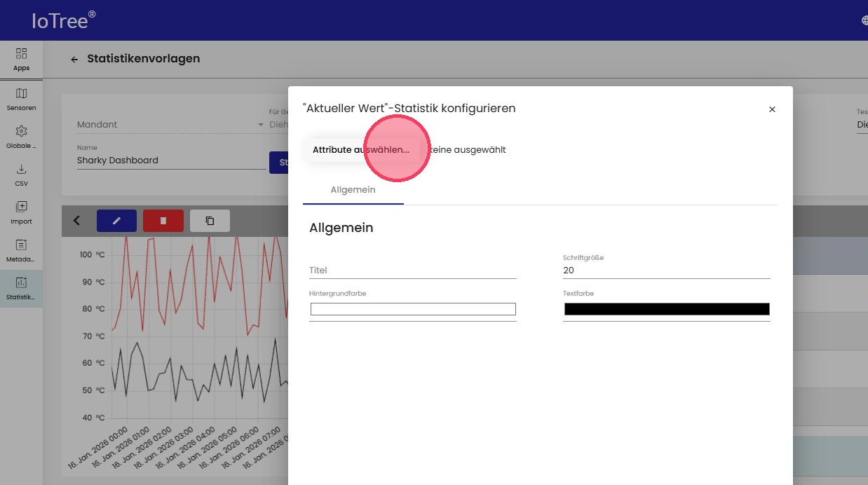Open the Apps grid in sidebar

coord(21,59)
